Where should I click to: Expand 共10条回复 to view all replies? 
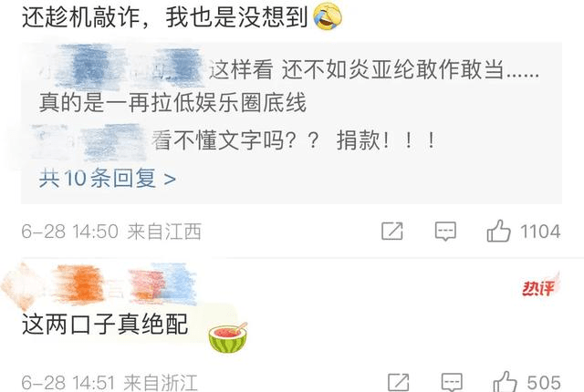click(108, 179)
